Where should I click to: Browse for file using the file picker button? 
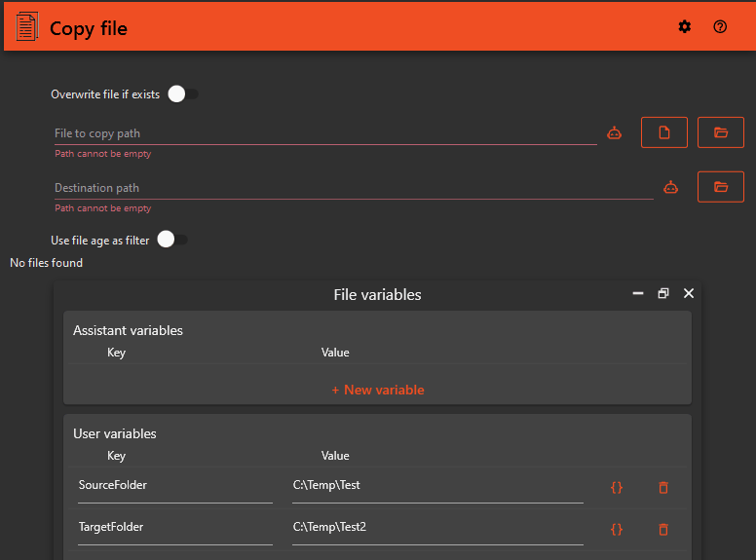pos(664,132)
